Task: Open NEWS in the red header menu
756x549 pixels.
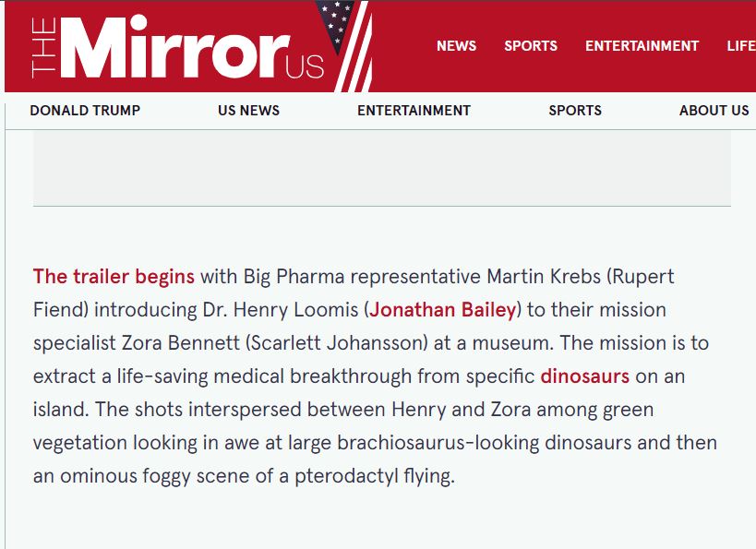Action: point(456,46)
